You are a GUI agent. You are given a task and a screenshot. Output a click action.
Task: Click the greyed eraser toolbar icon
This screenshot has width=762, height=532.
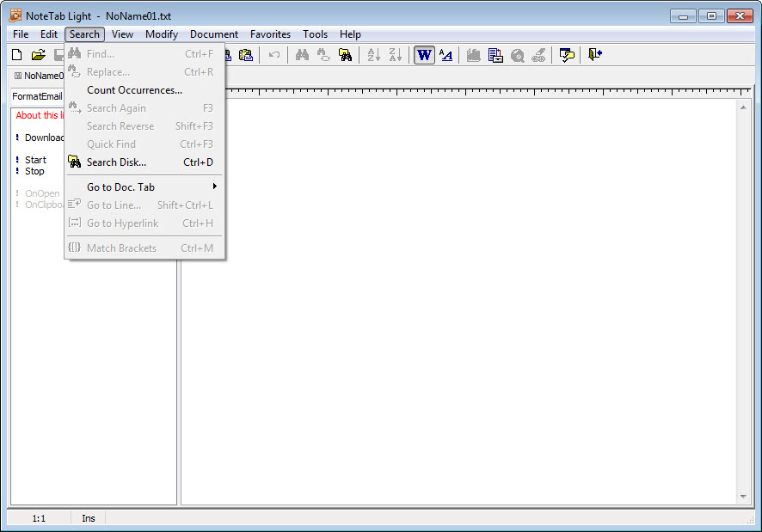tap(538, 54)
